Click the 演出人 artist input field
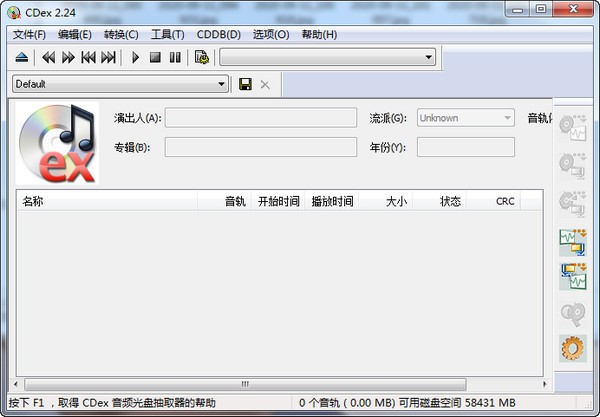This screenshot has width=600, height=417. [260, 118]
